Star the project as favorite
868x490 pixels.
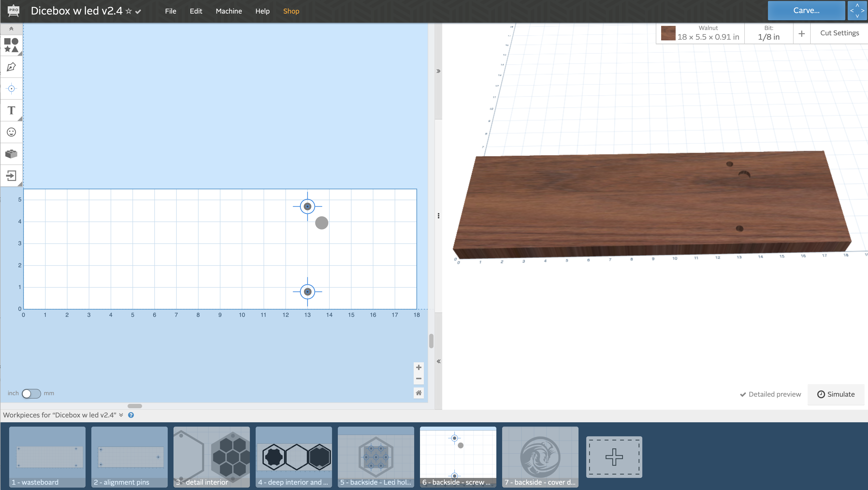pos(128,11)
